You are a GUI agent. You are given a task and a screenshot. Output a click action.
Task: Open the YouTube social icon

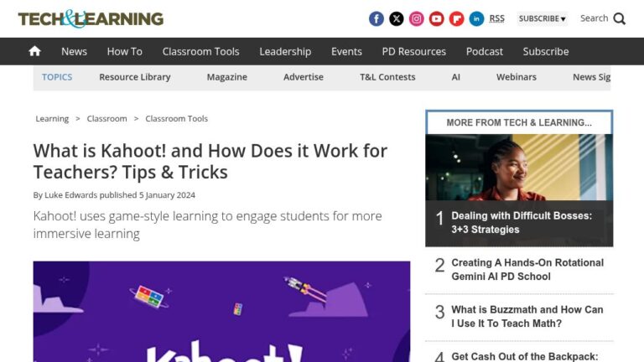(x=437, y=19)
